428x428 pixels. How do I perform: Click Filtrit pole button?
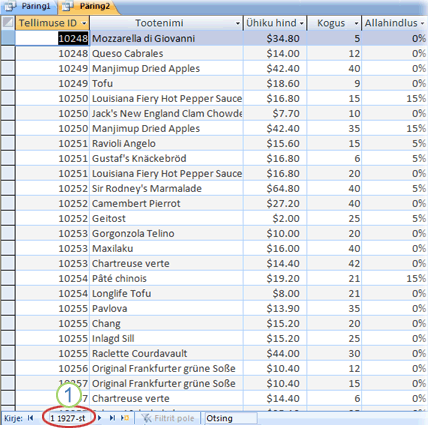(x=168, y=418)
